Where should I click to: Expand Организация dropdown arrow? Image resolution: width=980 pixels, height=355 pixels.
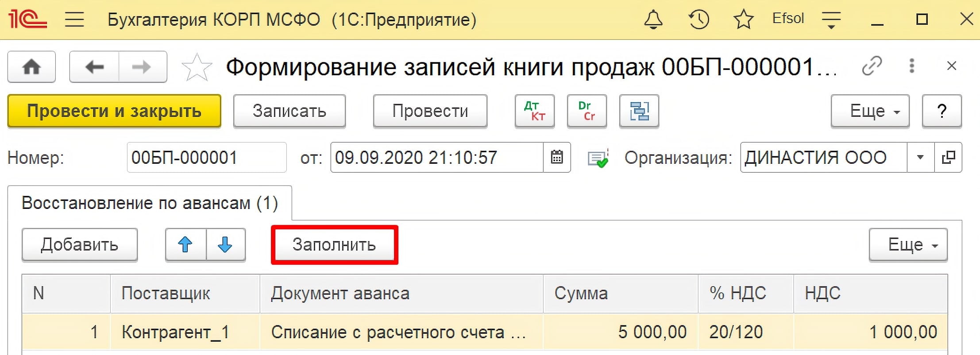(x=921, y=158)
